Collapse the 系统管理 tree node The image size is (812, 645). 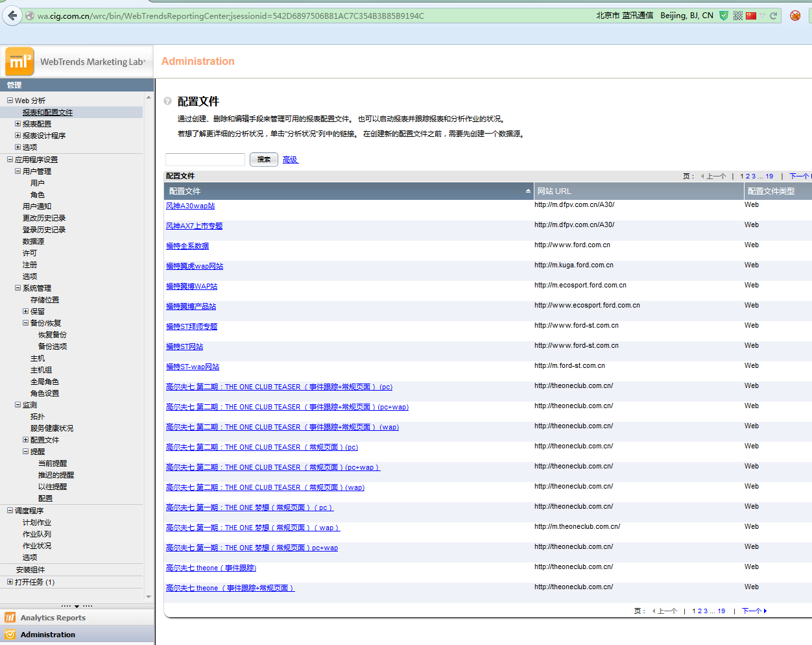pos(18,288)
